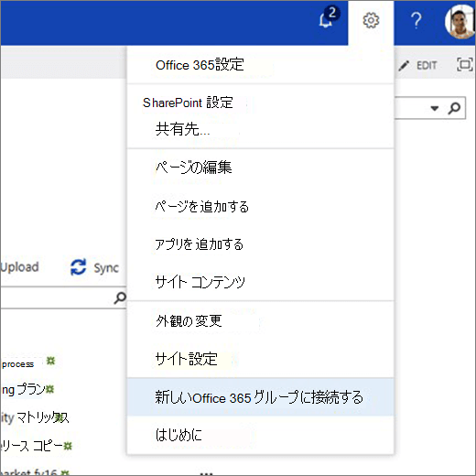Click the Sync button
The image size is (476, 476).
pos(94,267)
